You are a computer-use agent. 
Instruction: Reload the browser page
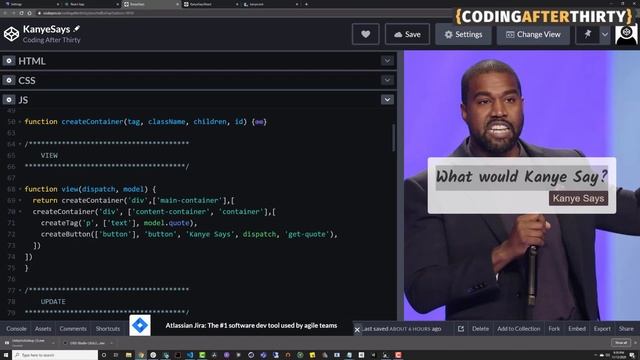[x=21, y=13]
